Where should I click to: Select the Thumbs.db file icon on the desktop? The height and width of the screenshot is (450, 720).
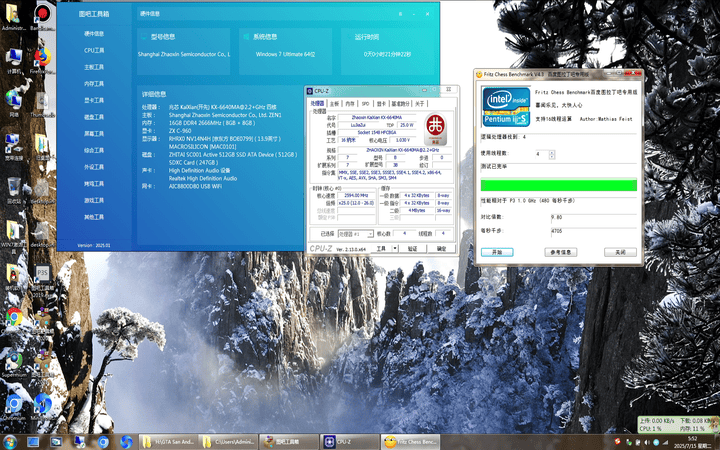[42, 104]
